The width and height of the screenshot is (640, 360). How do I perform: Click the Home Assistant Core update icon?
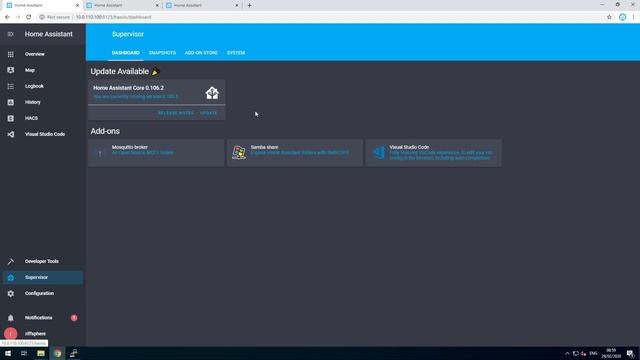212,93
